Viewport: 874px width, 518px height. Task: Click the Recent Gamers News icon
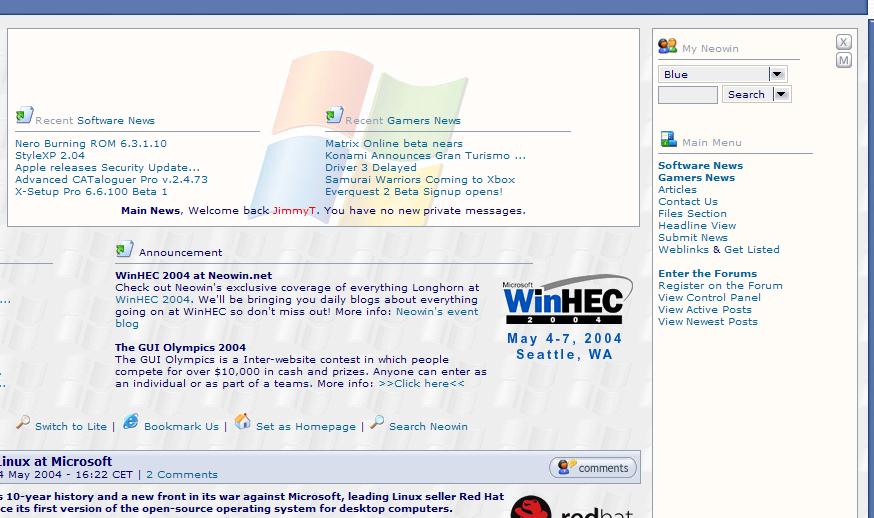click(x=334, y=115)
